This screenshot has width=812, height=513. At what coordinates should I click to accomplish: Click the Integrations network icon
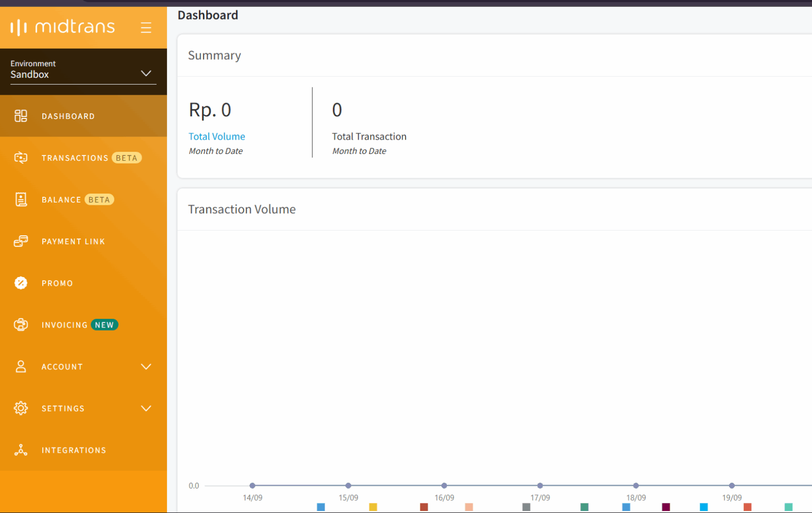pyautogui.click(x=21, y=450)
